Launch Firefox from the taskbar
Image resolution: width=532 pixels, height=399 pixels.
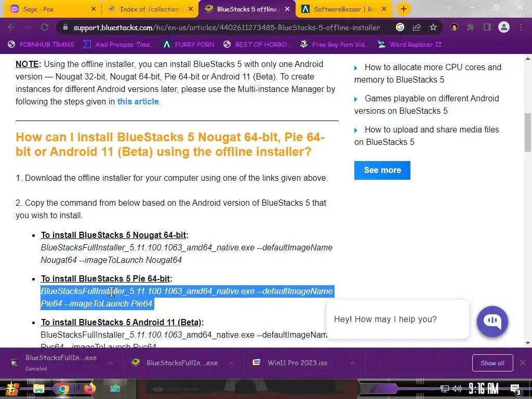tap(89, 389)
